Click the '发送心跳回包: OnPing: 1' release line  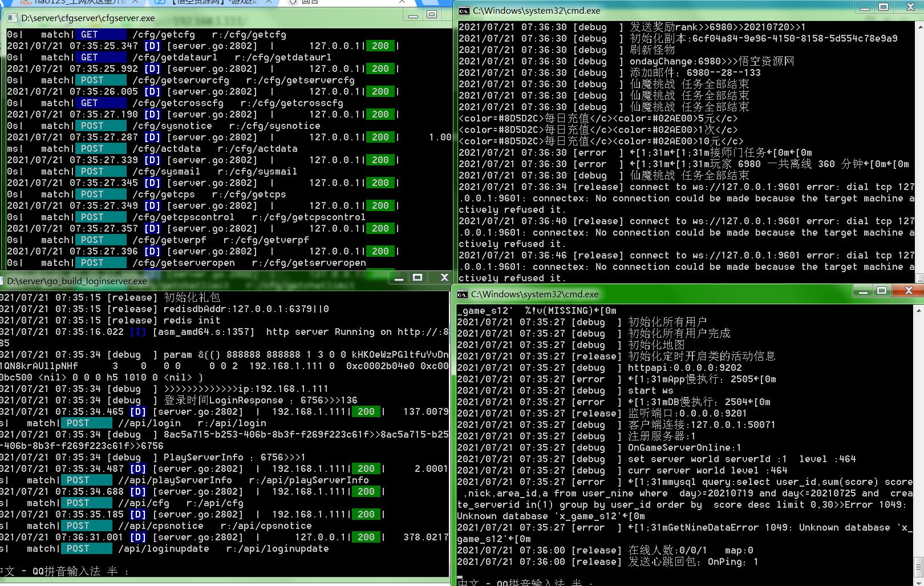click(608, 562)
